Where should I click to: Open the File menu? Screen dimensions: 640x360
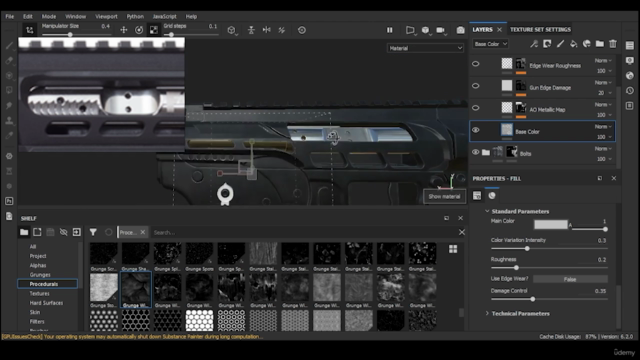pos(9,16)
